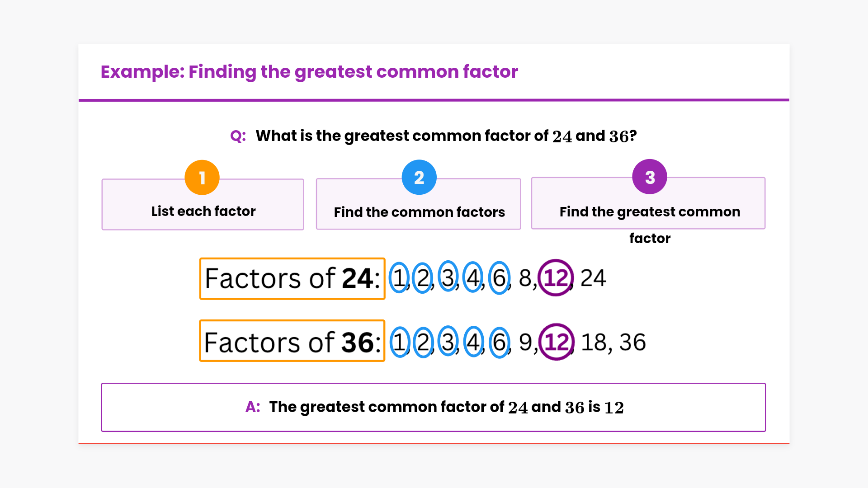This screenshot has width=868, height=488.
Task: Click the blue-circled 4 in Factors of 36
Action: click(473, 342)
